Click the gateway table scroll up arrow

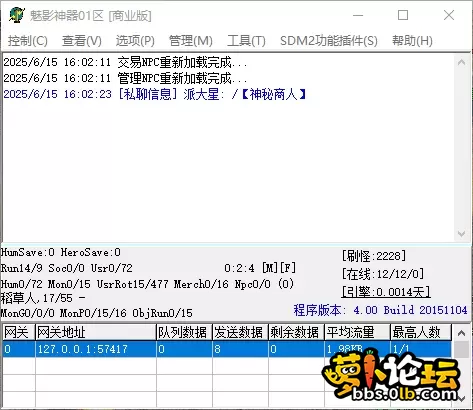[462, 333]
